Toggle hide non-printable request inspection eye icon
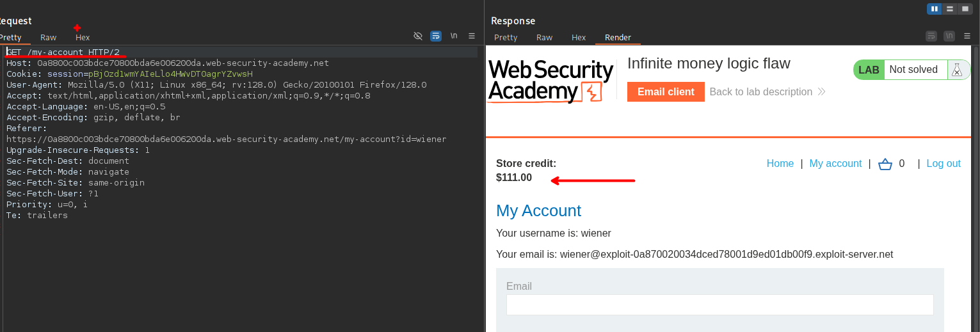Viewport: 980px width, 332px height. (x=418, y=36)
